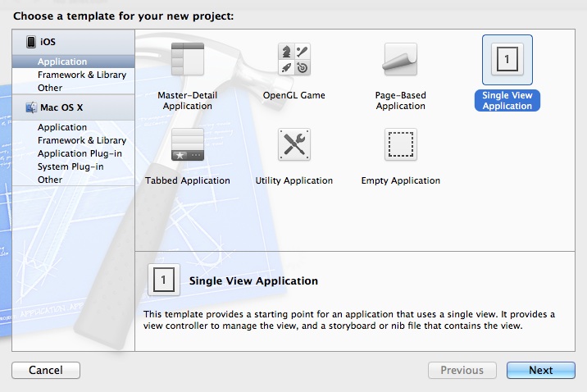Select the Master-Detail Application template icon

(x=188, y=59)
